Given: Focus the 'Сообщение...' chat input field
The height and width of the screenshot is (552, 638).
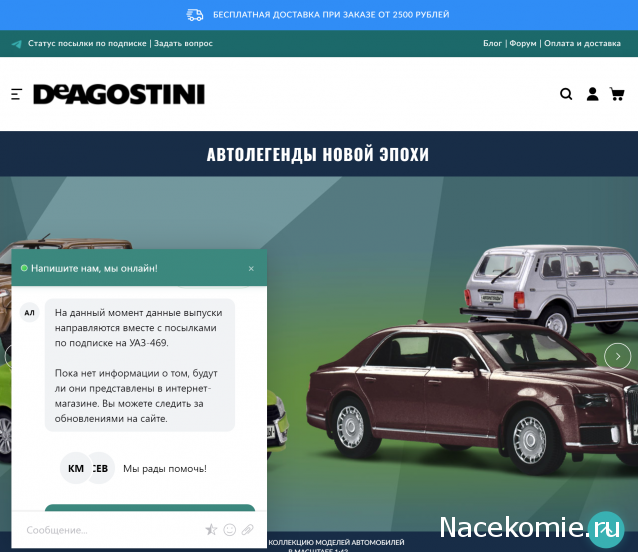Looking at the screenshot, I should pyautogui.click(x=112, y=530).
